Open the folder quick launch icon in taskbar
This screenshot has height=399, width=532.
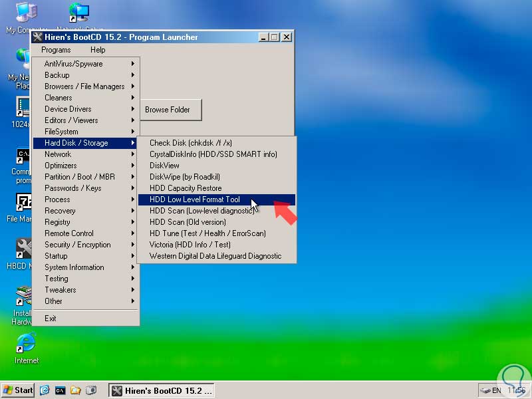75,390
